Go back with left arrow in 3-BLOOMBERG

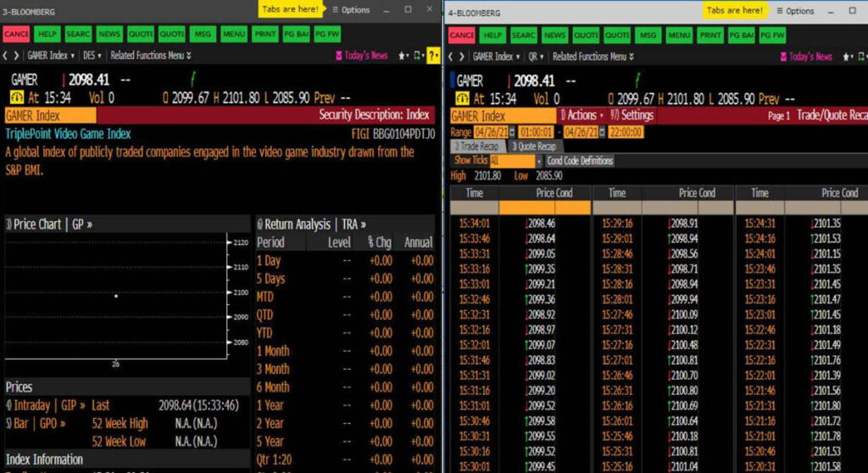coord(5,55)
